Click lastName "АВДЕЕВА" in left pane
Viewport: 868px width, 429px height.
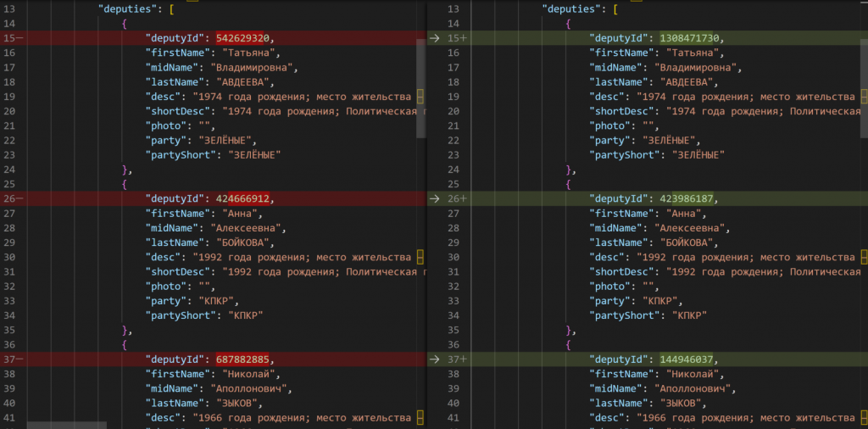[x=242, y=82]
